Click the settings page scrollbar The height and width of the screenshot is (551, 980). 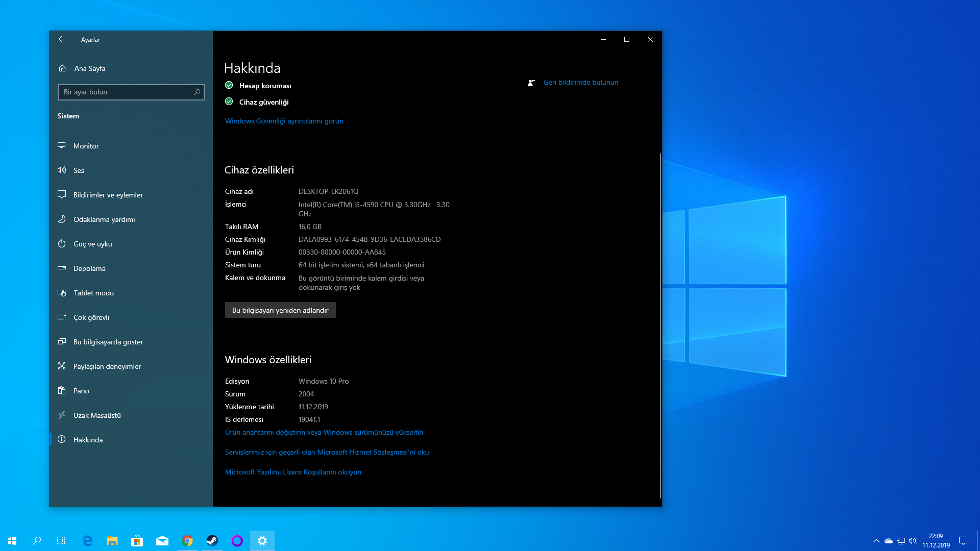[x=660, y=325]
